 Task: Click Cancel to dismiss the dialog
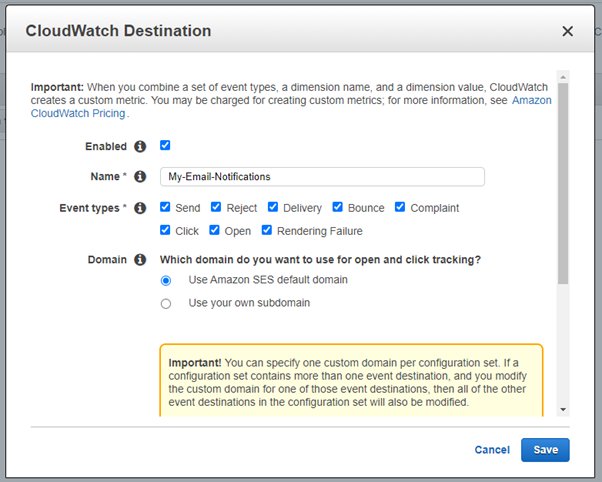pyautogui.click(x=492, y=450)
